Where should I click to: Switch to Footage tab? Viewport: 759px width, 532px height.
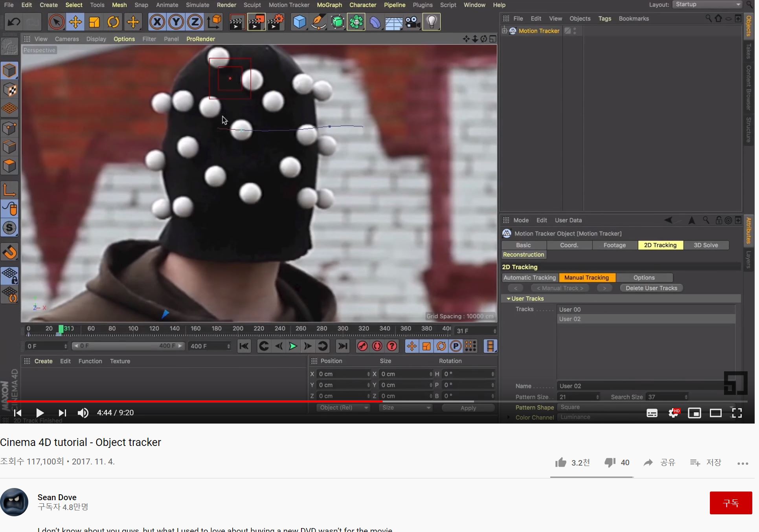615,245
